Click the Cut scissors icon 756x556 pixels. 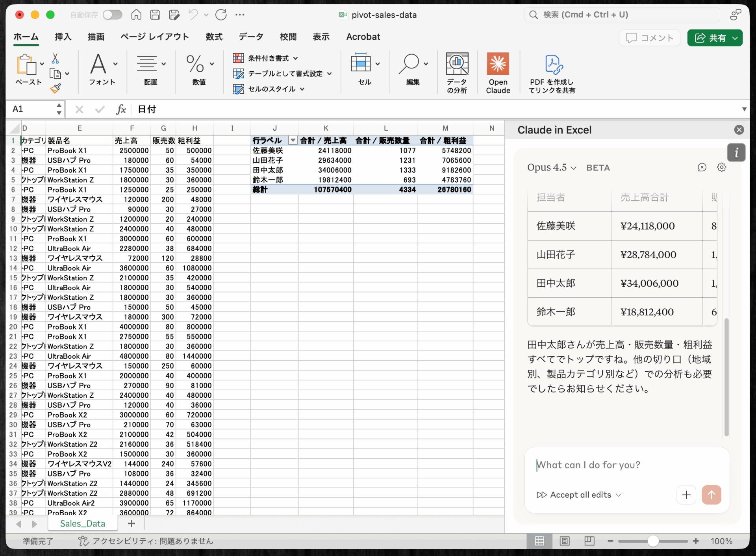tap(55, 59)
